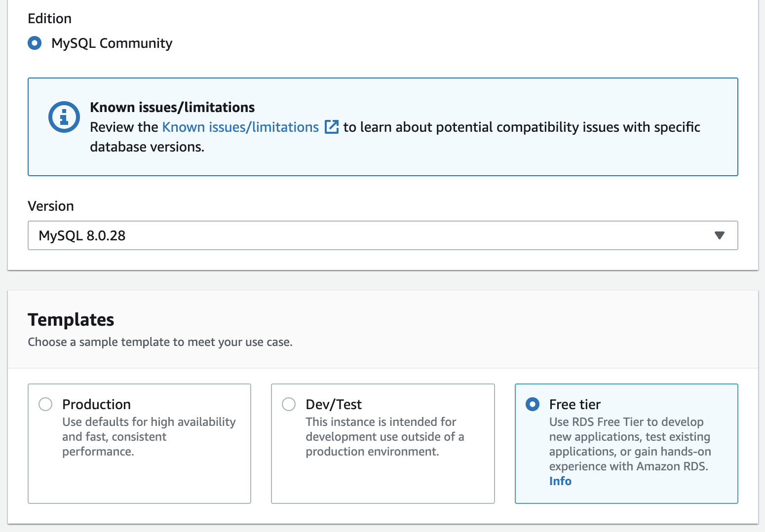Click the Version field label
The height and width of the screenshot is (532, 765).
(x=51, y=206)
